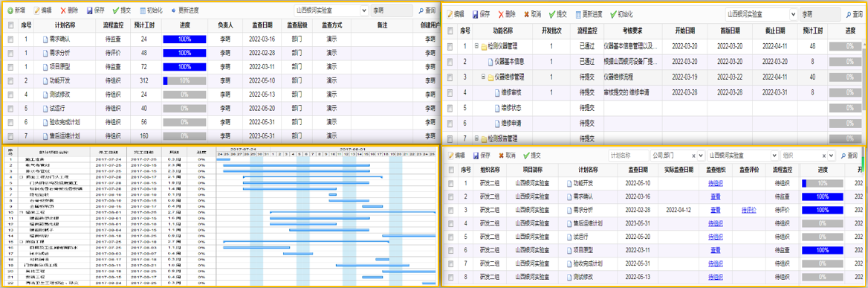
Task: Collapse the 检测仪器管理 tree node
Action: pos(476,47)
